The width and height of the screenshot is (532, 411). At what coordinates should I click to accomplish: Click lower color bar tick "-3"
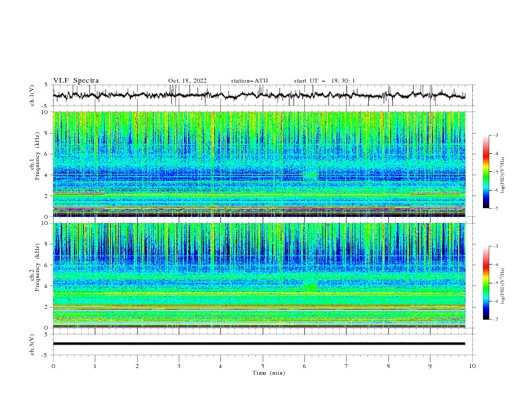496,246
